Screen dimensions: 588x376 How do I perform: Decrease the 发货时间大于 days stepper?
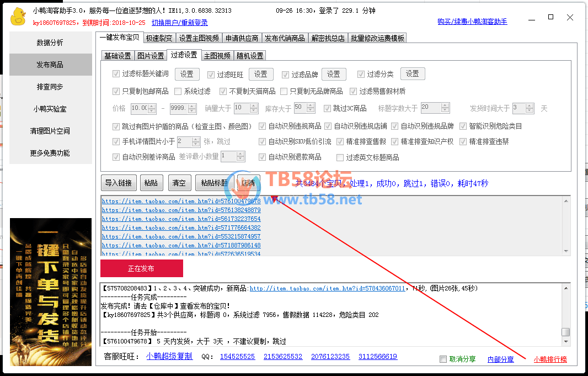pyautogui.click(x=530, y=110)
